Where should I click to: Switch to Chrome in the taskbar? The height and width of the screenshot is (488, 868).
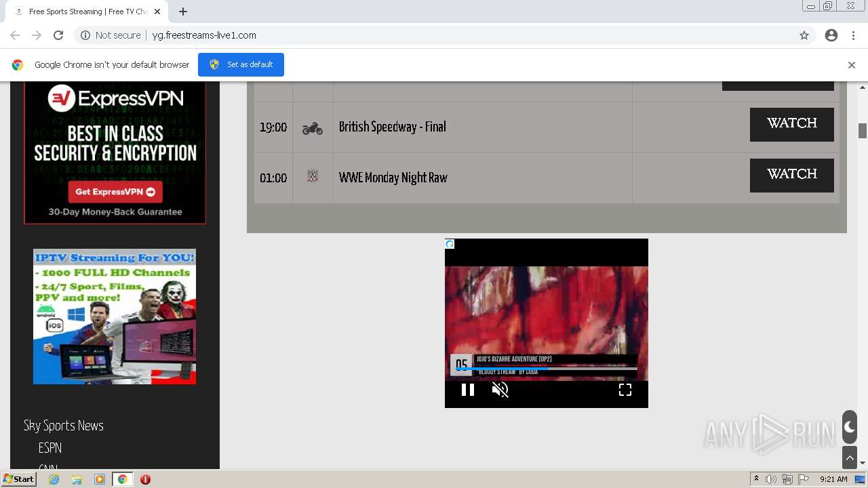pyautogui.click(x=122, y=479)
